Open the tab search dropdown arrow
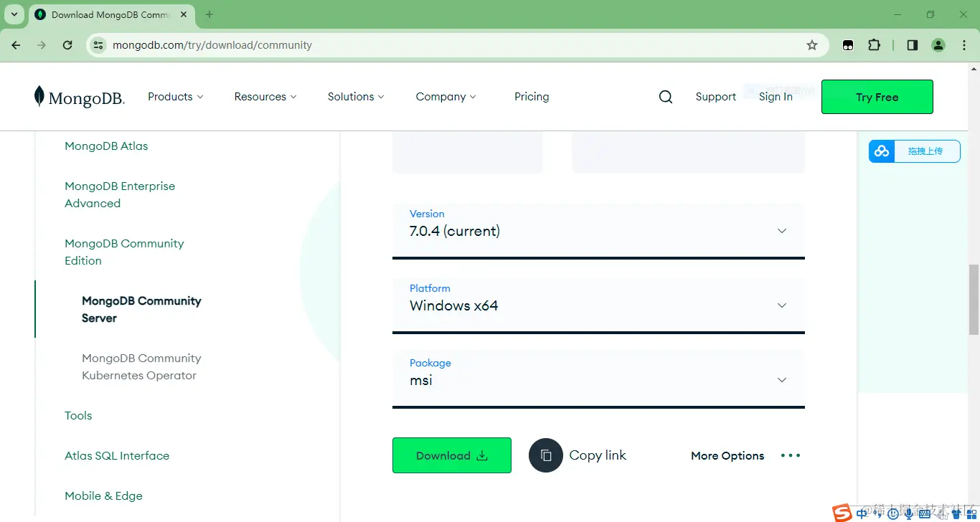Screen dimensions: 980x522 click(14, 14)
